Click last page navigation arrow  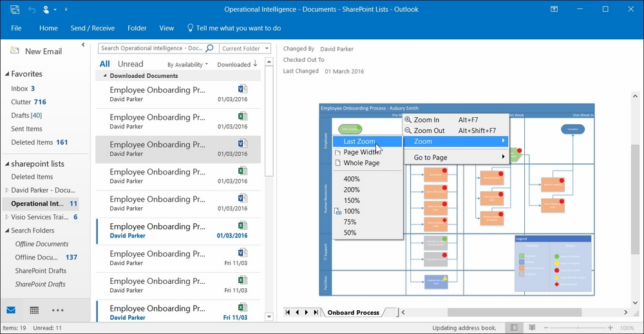coord(316,312)
